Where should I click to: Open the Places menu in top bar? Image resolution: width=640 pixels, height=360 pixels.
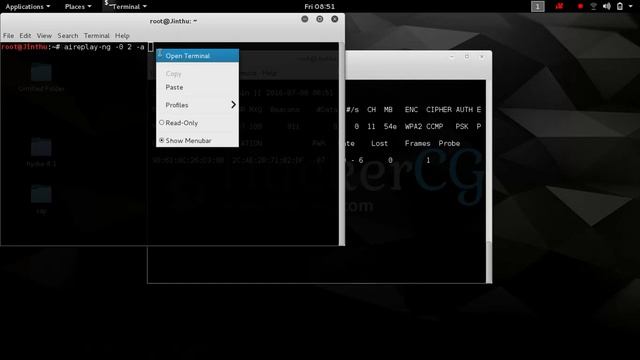click(x=78, y=7)
